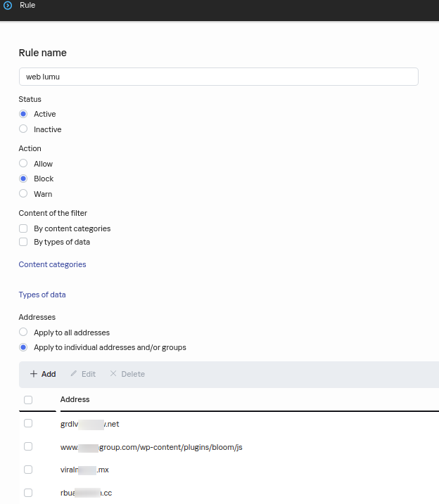Tick the By types of data checkbox
This screenshot has width=439, height=504.
[x=23, y=242]
